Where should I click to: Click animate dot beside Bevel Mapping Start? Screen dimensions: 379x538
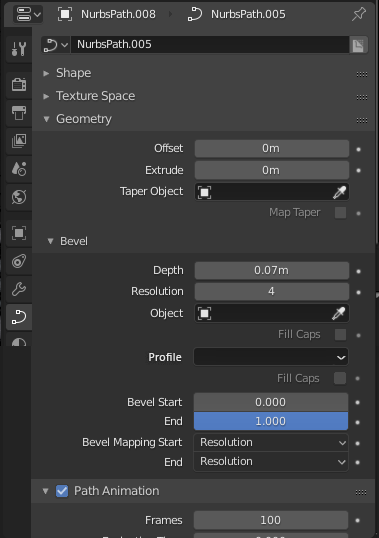coord(357,443)
